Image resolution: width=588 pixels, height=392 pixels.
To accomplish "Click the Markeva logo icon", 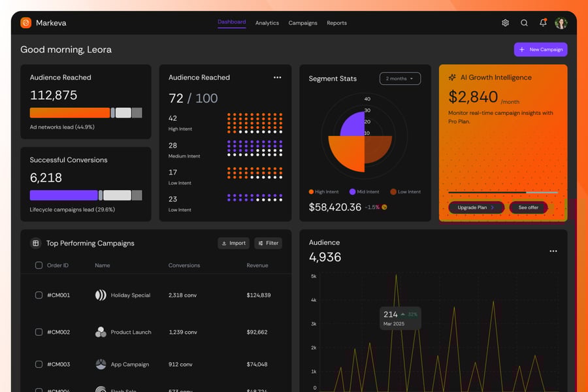I will click(26, 23).
